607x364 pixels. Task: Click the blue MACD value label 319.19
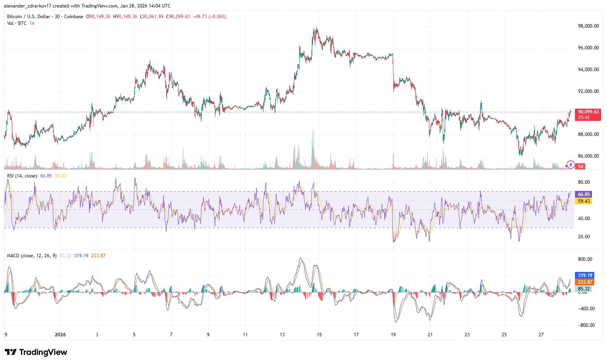coord(584,275)
